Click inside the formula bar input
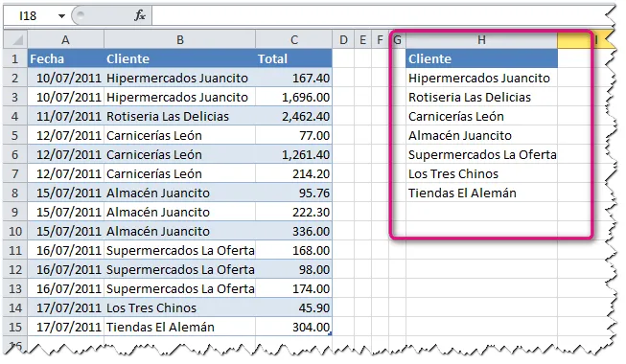Image resolution: width=626 pixels, height=364 pixels. (x=380, y=15)
